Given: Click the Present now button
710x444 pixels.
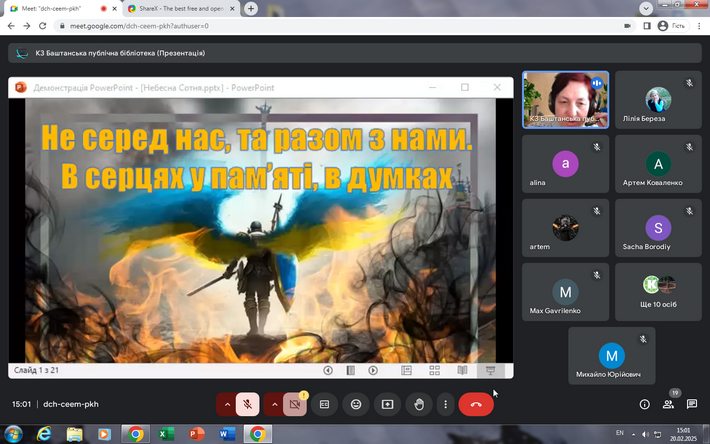Looking at the screenshot, I should click(x=387, y=404).
